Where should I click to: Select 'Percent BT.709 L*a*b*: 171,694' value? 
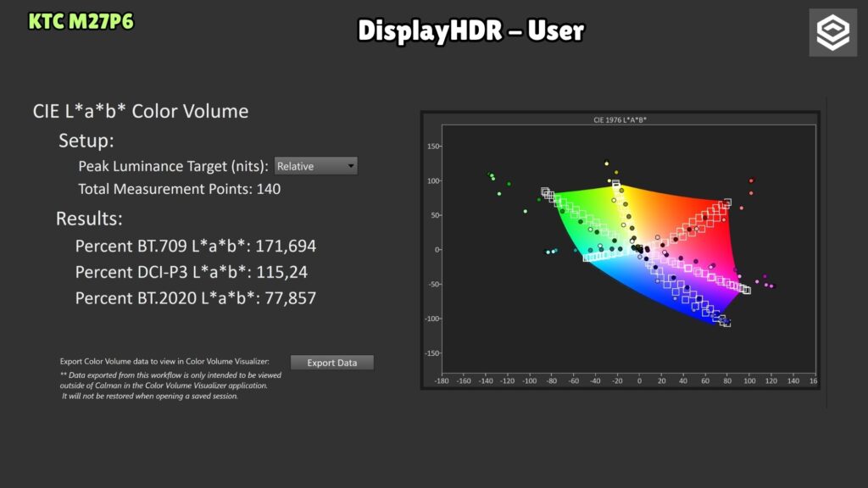[x=196, y=246]
